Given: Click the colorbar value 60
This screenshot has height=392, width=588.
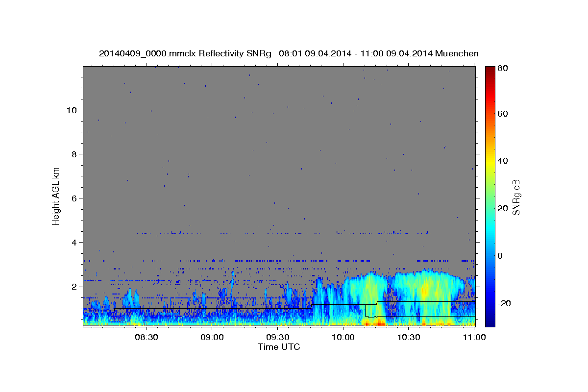Looking at the screenshot, I should click(503, 114).
